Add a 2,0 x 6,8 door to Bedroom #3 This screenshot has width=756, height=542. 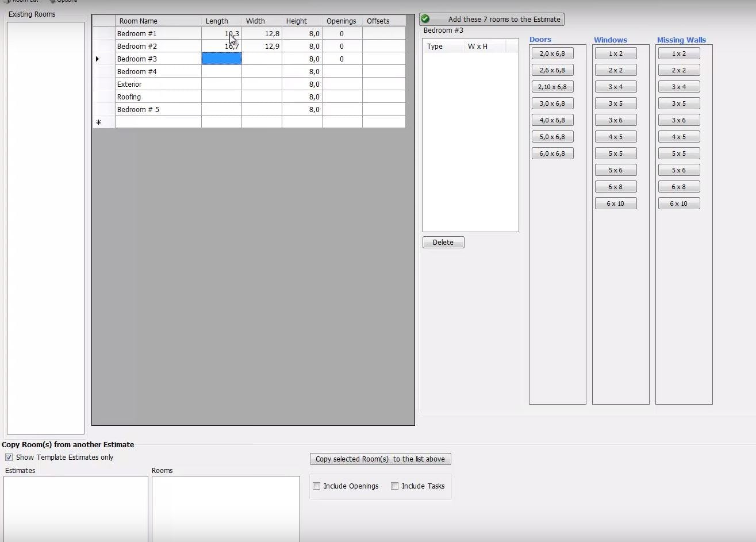(x=552, y=53)
